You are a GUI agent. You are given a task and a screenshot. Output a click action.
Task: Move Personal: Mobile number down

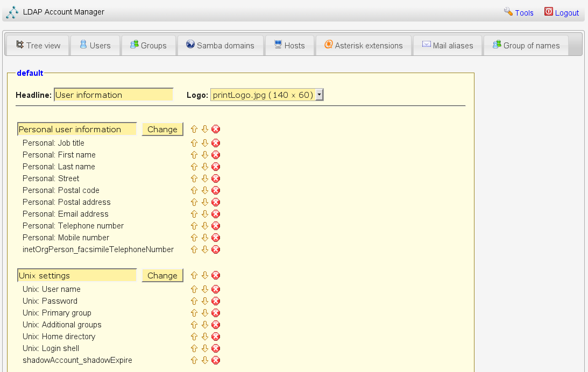coord(205,238)
